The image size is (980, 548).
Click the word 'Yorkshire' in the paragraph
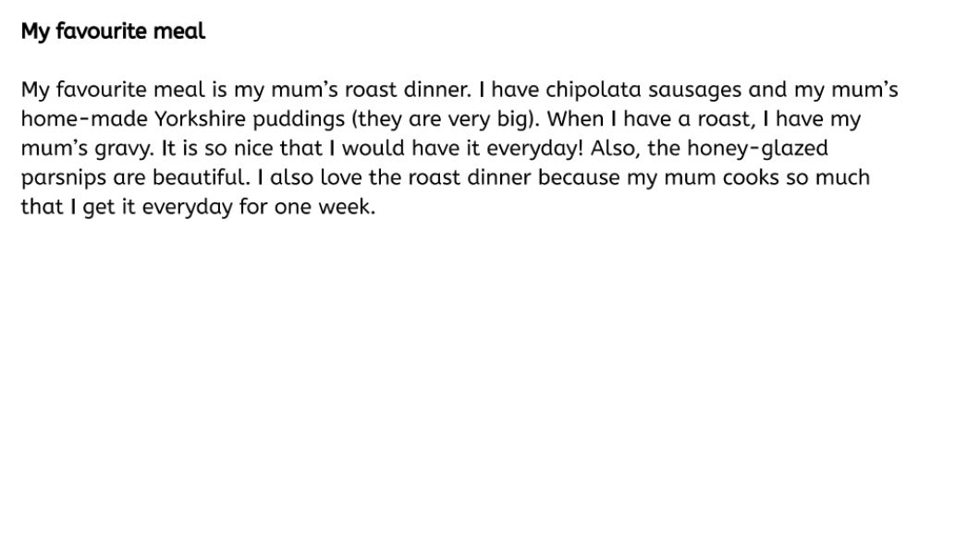(x=200, y=118)
